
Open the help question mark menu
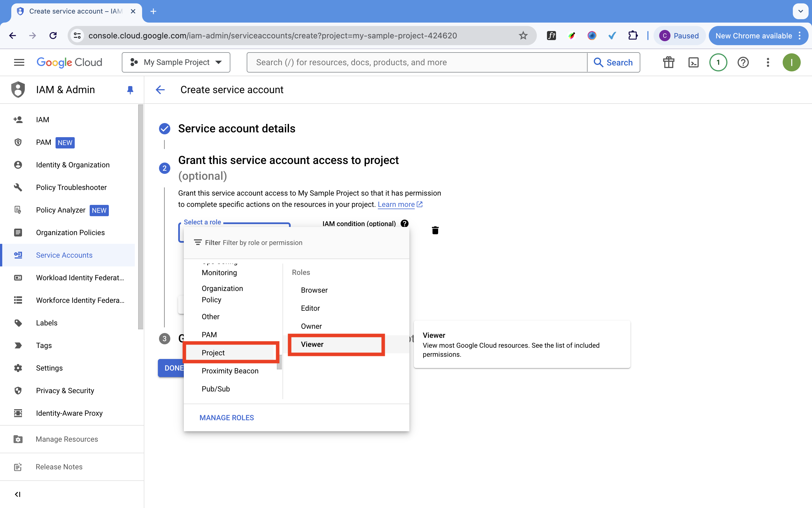coord(743,62)
